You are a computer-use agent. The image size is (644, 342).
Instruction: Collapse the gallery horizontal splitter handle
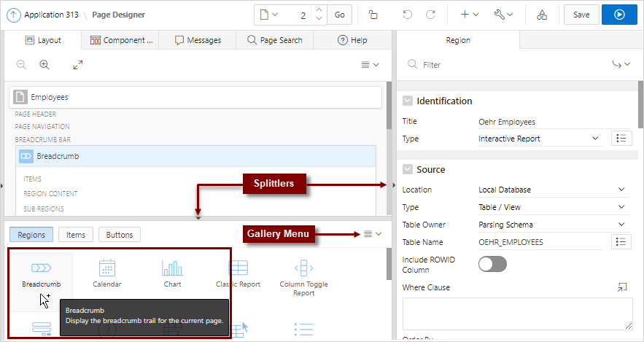[x=198, y=218]
